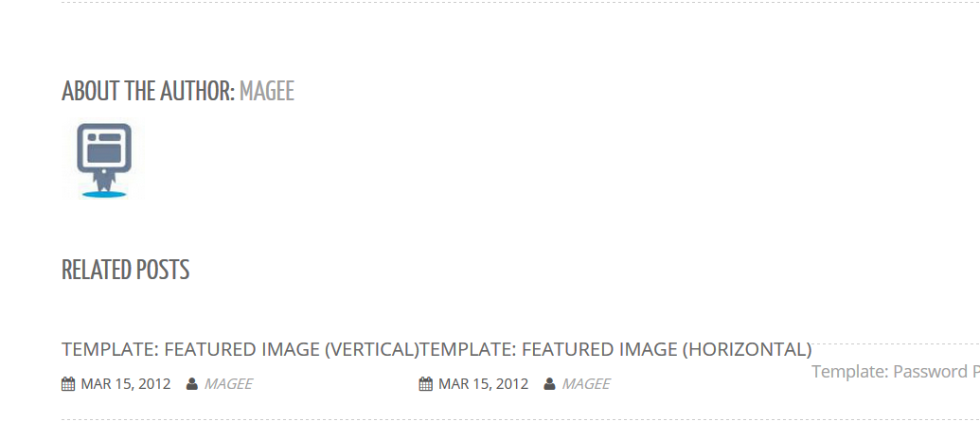Open Template: Featured Image (Vertical) post
Screen dimensions: 980x422
240,349
